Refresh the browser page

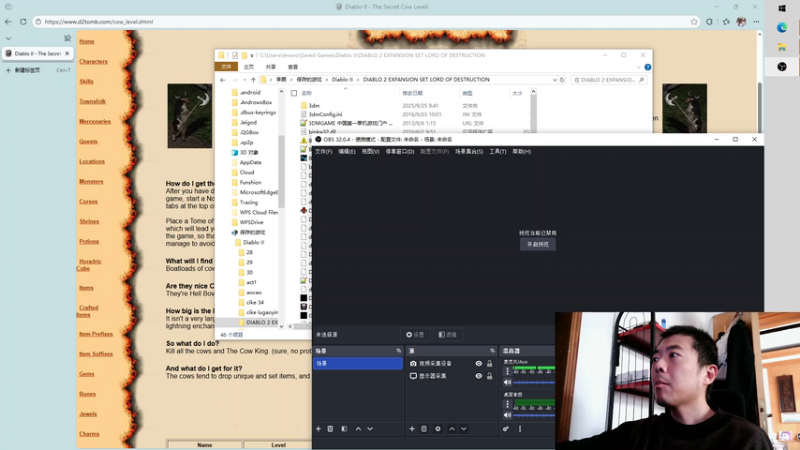(x=23, y=22)
